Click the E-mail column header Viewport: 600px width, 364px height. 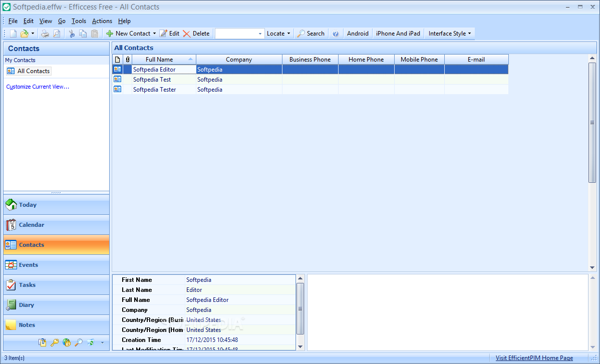476,59
